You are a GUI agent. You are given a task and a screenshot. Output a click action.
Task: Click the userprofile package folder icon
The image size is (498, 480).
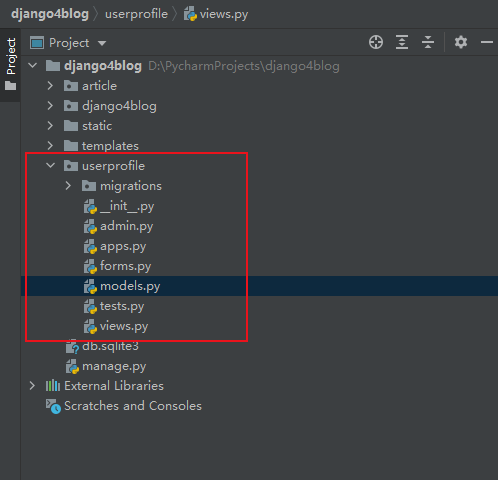coord(71,166)
